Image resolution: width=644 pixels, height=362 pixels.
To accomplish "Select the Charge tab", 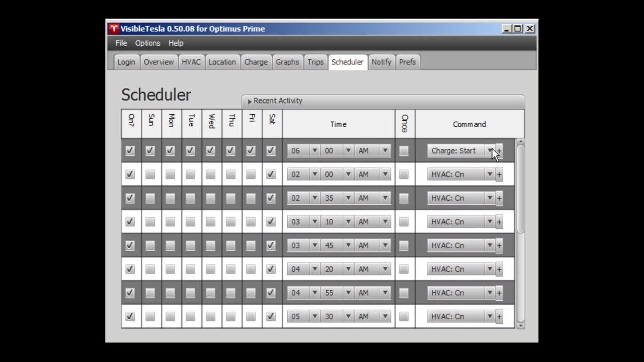I will coord(256,62).
